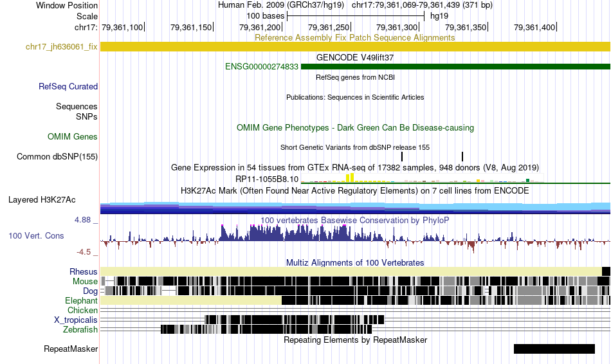Image resolution: width=611 pixels, height=364 pixels.
Task: Click Reference Assembly Fix Patch Sequence Alignments title
Action: pos(355,37)
